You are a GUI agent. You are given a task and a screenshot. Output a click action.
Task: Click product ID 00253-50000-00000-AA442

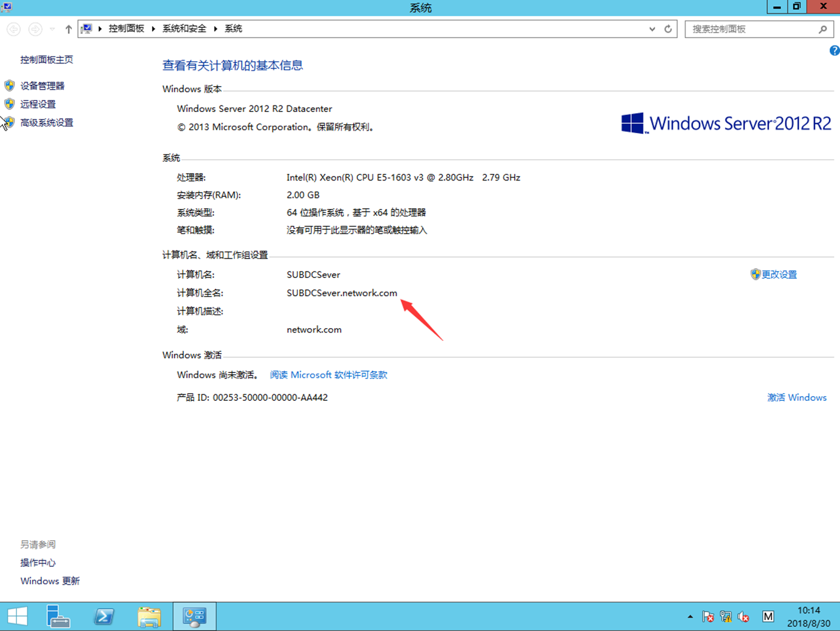270,397
